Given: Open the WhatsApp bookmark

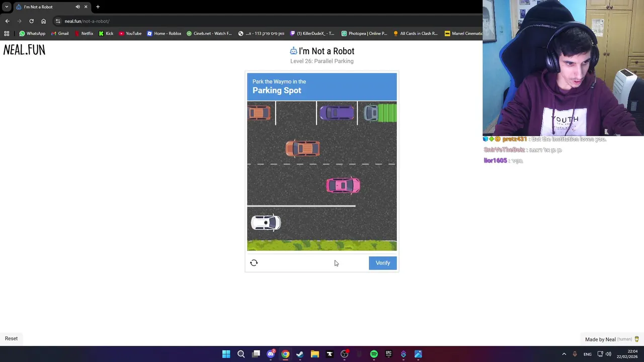Looking at the screenshot, I should click(x=32, y=34).
